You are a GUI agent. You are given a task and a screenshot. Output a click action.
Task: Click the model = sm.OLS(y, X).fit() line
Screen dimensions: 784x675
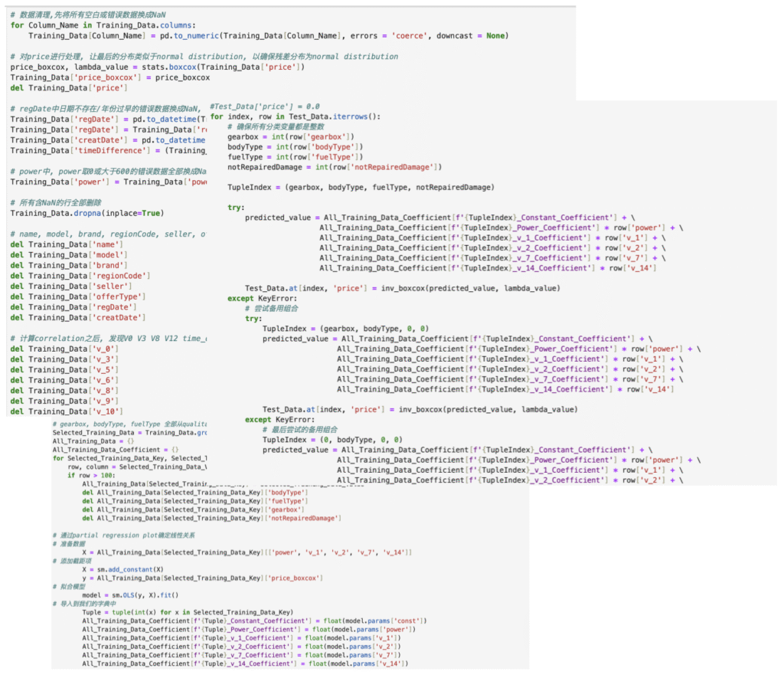tap(130, 595)
